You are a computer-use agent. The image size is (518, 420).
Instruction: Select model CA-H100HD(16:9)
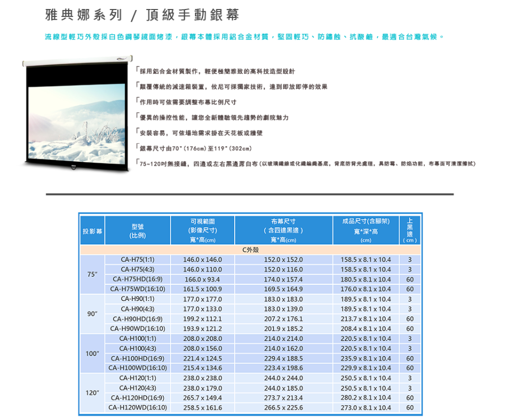point(137,358)
